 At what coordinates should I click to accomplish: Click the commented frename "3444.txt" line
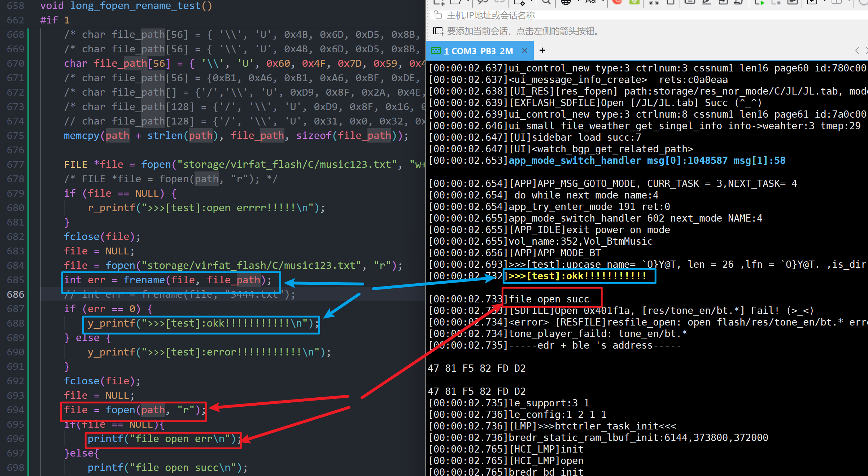[179, 294]
